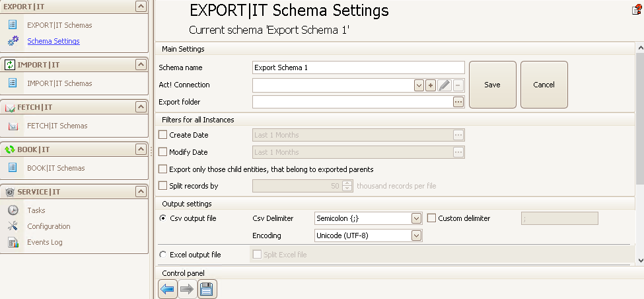
Task: Open Modify Date range ellipsis button
Action: point(458,152)
